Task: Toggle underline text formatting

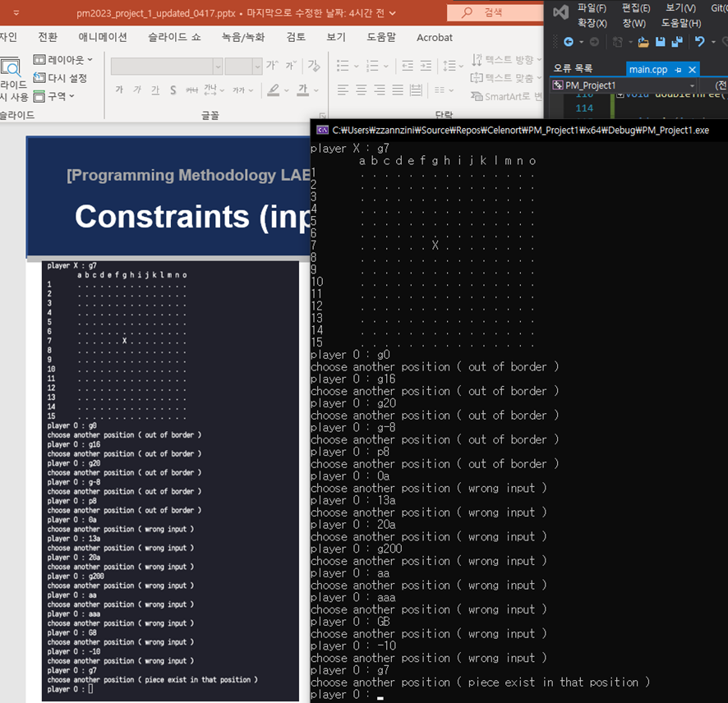Action: 155,90
